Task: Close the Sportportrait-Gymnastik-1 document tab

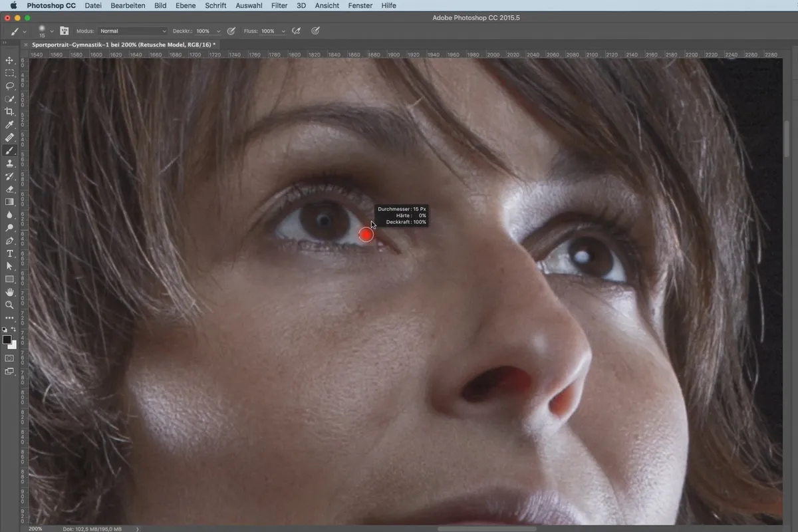Action: point(27,45)
